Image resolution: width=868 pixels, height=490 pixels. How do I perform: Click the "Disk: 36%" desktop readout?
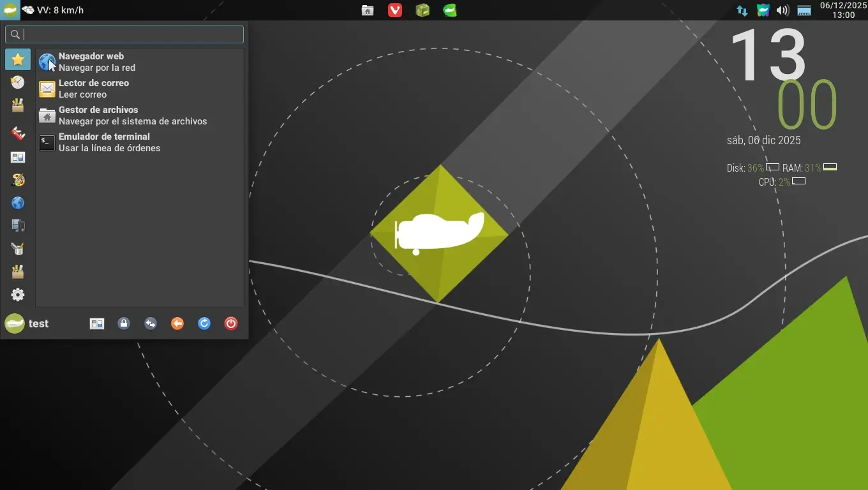[x=745, y=168]
